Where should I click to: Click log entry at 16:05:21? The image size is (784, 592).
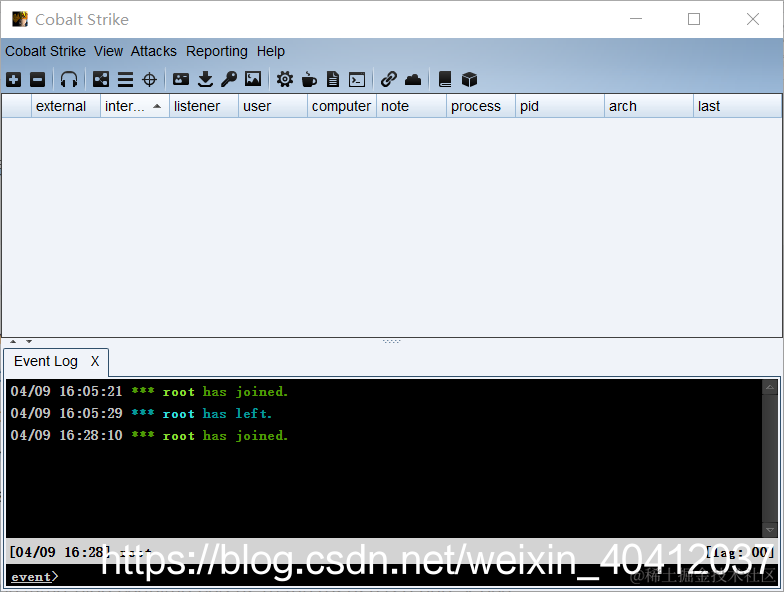149,392
